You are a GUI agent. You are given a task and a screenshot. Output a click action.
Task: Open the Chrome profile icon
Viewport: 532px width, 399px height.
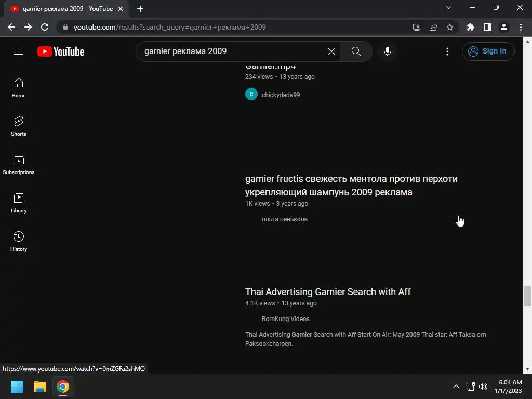pos(503,27)
